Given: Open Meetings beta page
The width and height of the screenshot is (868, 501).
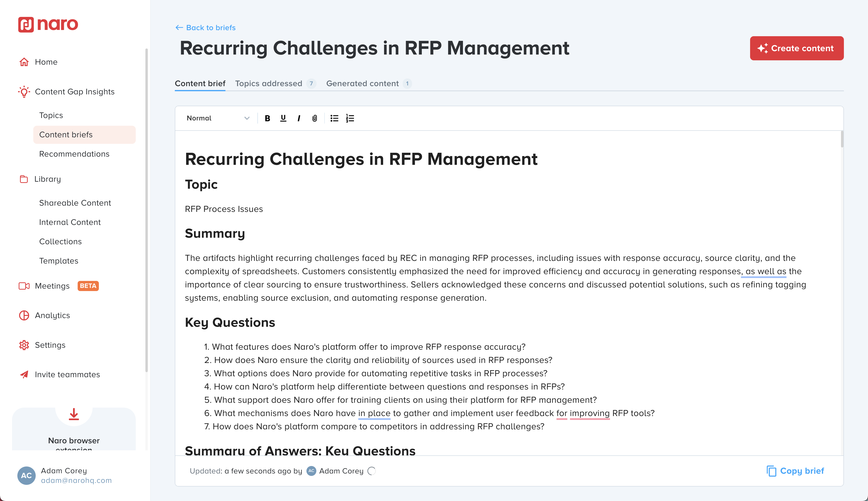Looking at the screenshot, I should coord(52,286).
